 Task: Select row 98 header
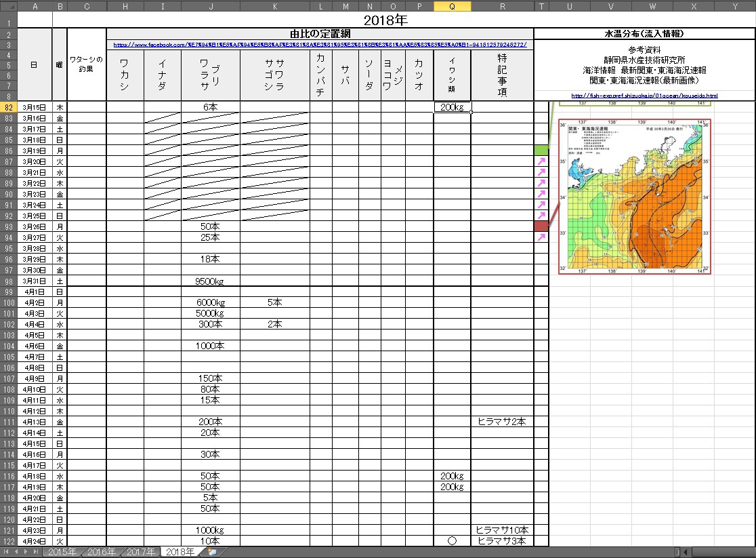pos(9,281)
